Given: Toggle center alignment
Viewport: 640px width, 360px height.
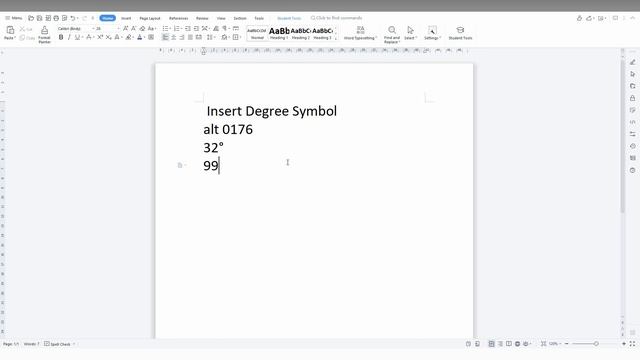Looking at the screenshot, I should tap(174, 37).
